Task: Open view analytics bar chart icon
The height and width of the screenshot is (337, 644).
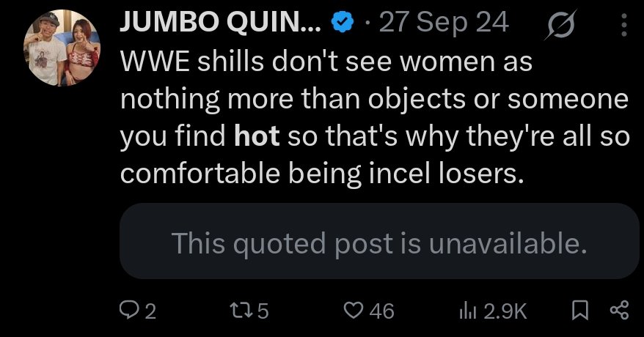Action: coord(468,311)
